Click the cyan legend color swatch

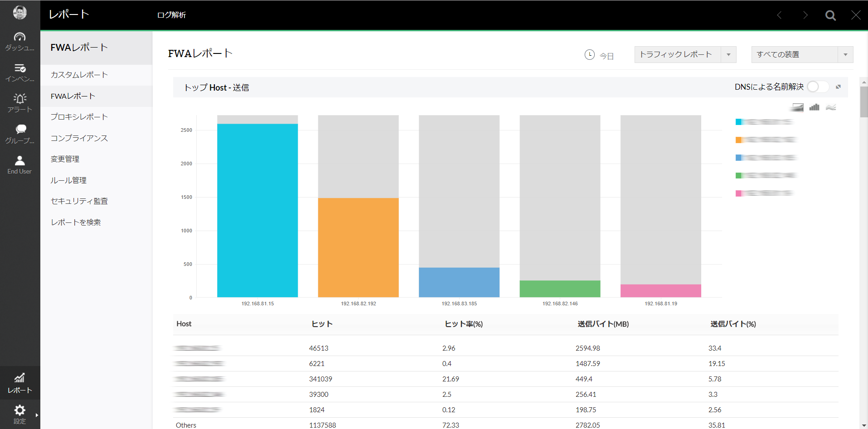(x=738, y=122)
